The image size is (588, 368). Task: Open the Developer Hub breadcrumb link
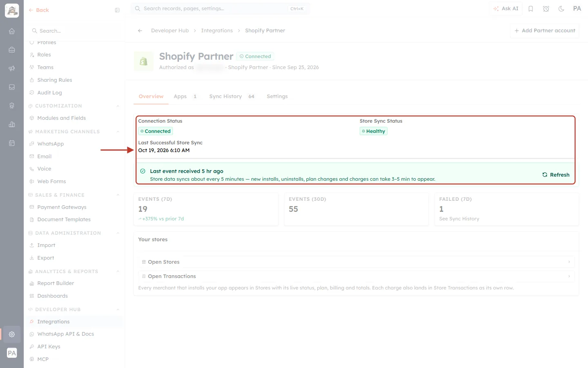(170, 31)
